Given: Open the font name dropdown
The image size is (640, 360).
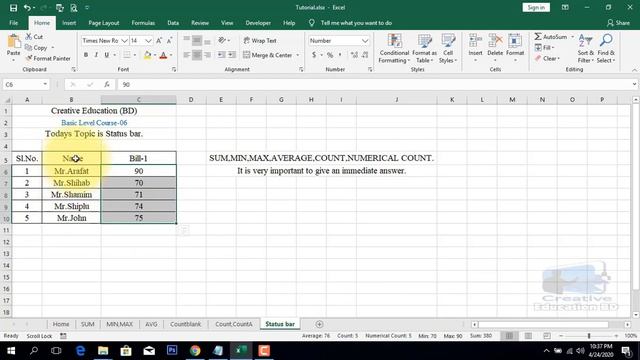Looking at the screenshot, I should [x=124, y=41].
